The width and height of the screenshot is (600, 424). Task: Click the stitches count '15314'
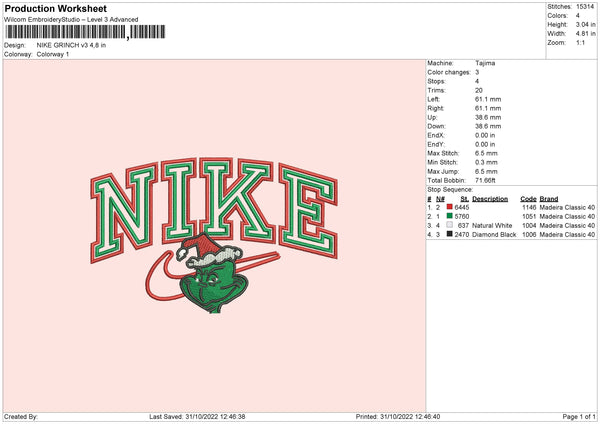(x=585, y=7)
